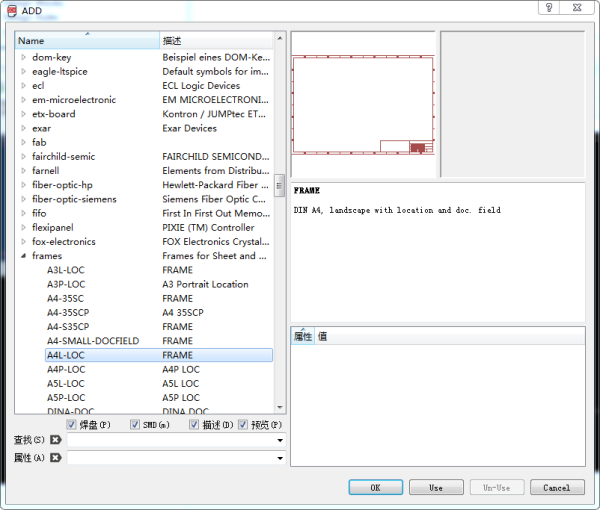Open the search field dropdown arrow
Image resolution: width=600 pixels, height=510 pixels.
pos(280,440)
